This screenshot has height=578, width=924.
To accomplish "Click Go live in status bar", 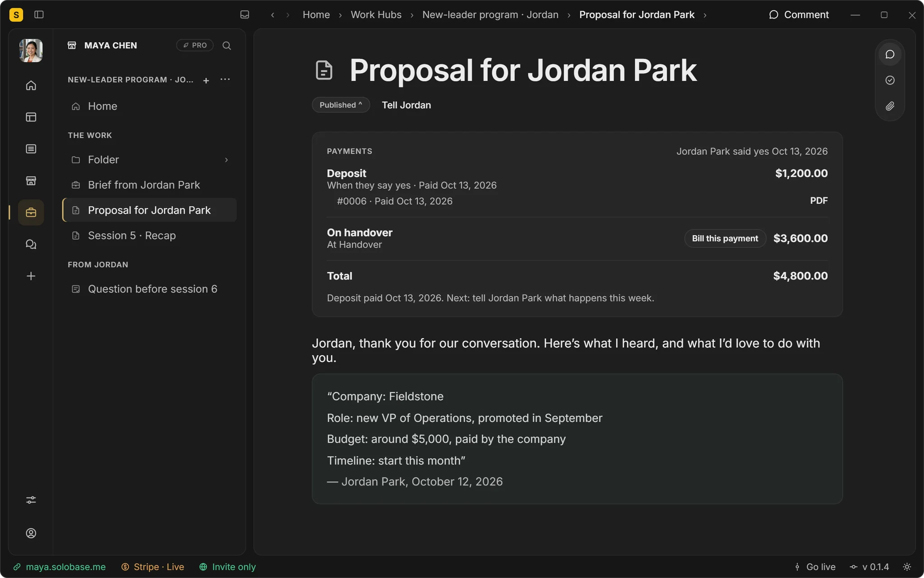I will [x=815, y=567].
